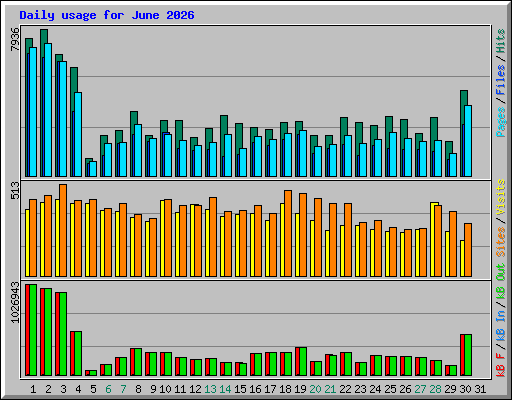Click the 'kB F' legend label
This screenshot has height=400, width=512.
[500, 365]
